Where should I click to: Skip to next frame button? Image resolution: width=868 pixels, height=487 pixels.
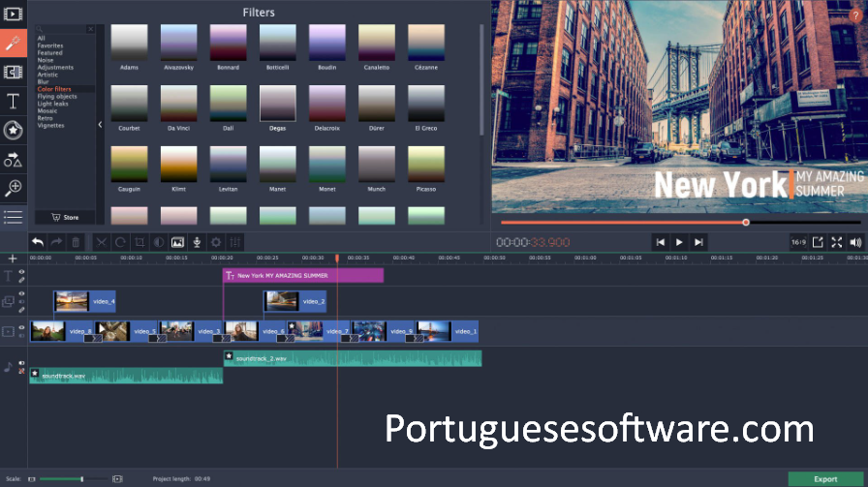pos(698,242)
